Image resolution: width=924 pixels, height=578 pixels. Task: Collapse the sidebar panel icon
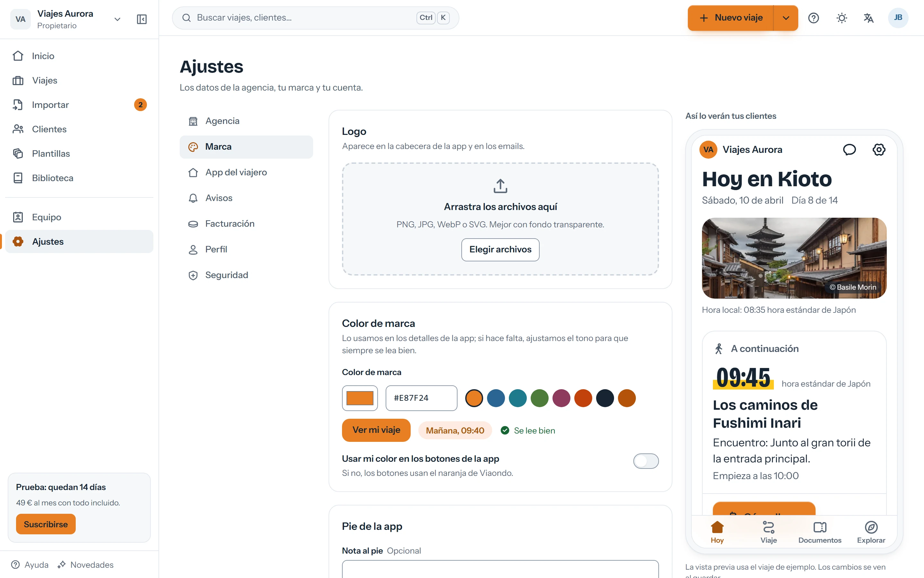coord(142,19)
